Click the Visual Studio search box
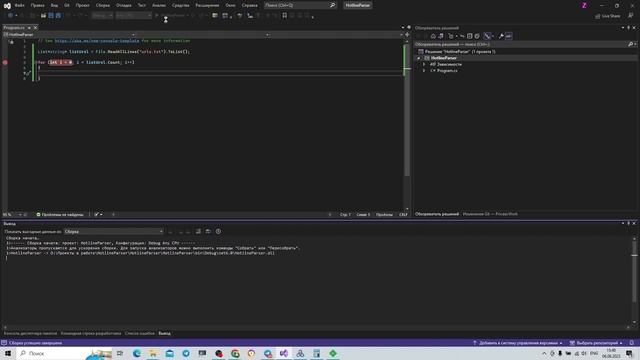This screenshot has height=360, width=640. point(300,5)
